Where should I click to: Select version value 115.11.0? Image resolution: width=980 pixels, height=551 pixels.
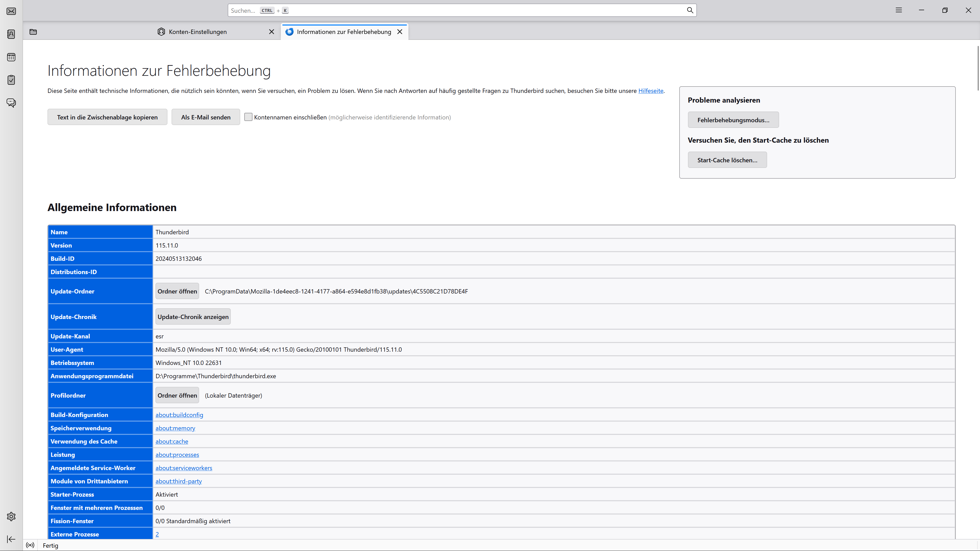tap(167, 245)
